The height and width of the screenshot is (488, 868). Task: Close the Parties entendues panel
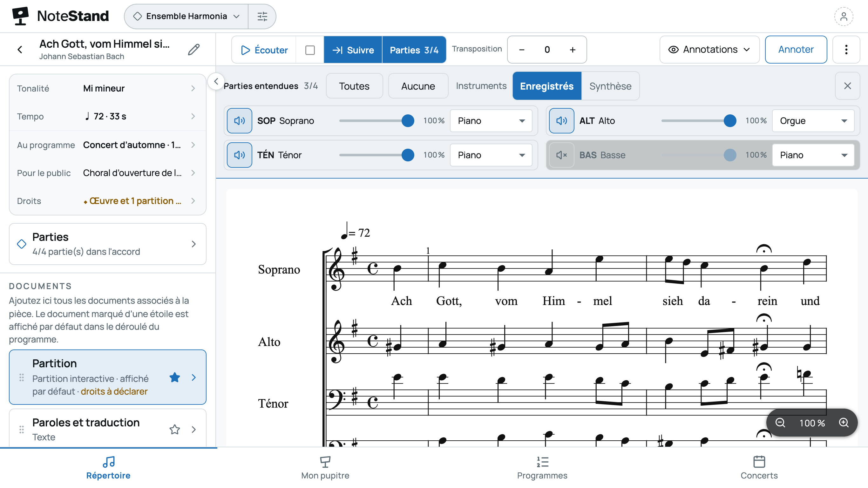(x=847, y=86)
